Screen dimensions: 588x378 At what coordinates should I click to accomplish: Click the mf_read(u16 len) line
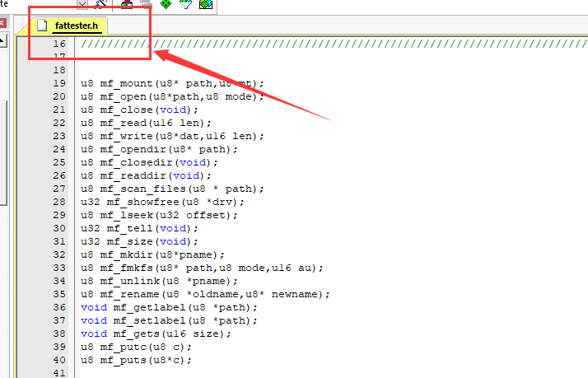[x=146, y=123]
